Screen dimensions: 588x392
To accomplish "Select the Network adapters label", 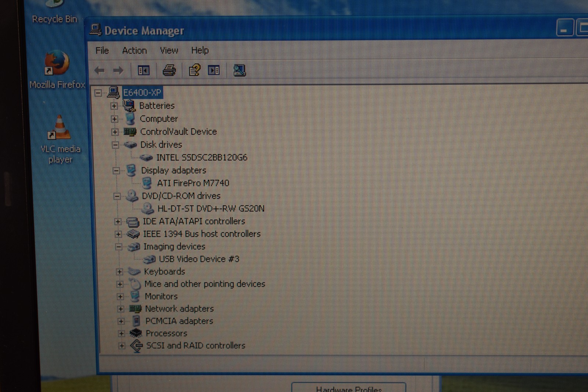I will pos(179,309).
